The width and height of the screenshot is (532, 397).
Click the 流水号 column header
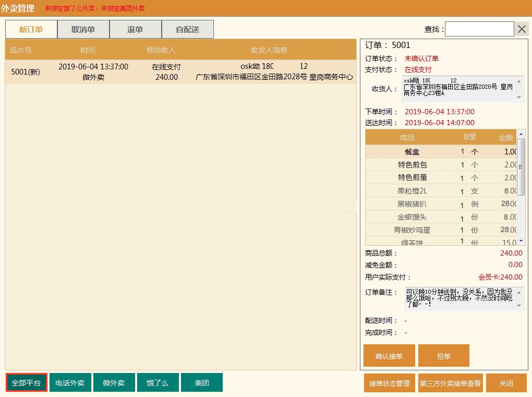coord(21,50)
